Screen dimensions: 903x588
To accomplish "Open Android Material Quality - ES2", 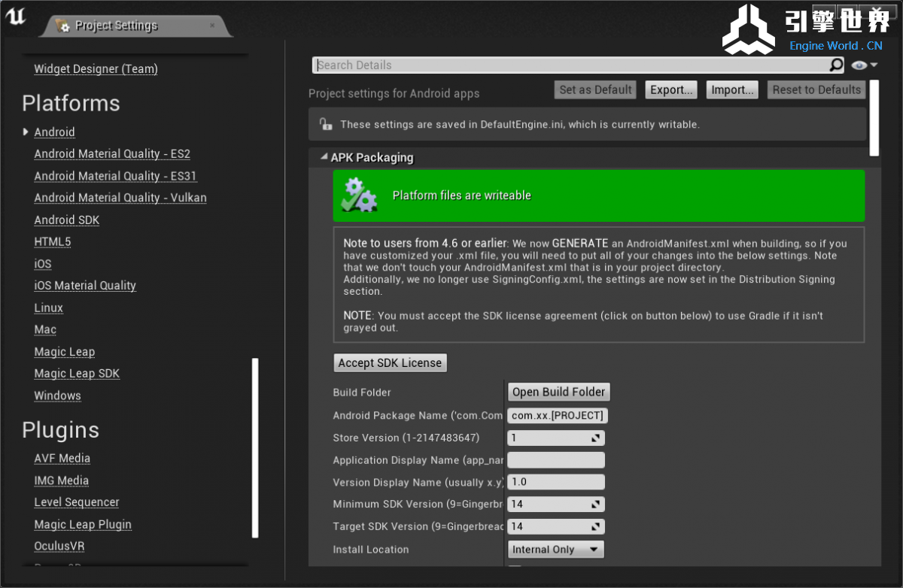I will [x=112, y=154].
